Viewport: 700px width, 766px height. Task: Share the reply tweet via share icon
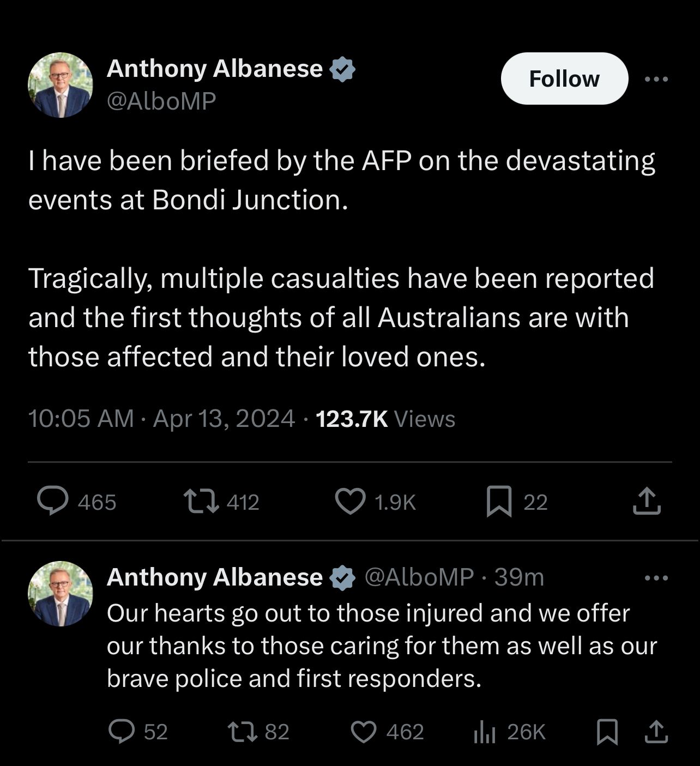click(656, 732)
